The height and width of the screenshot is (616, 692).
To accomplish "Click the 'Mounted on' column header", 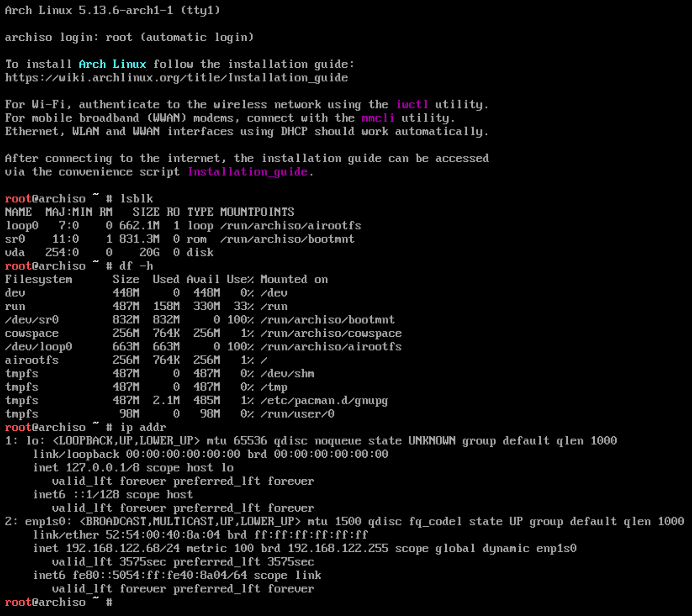I will pyautogui.click(x=294, y=279).
